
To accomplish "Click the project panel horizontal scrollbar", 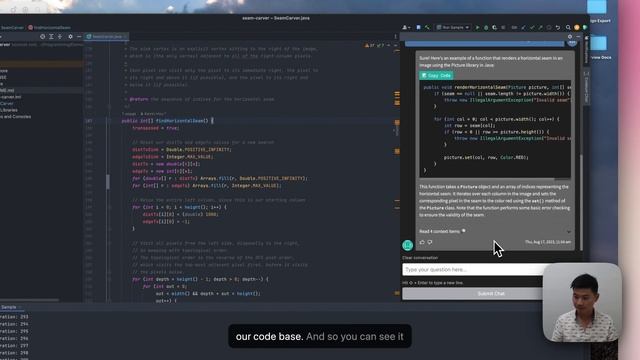I will point(30,300).
